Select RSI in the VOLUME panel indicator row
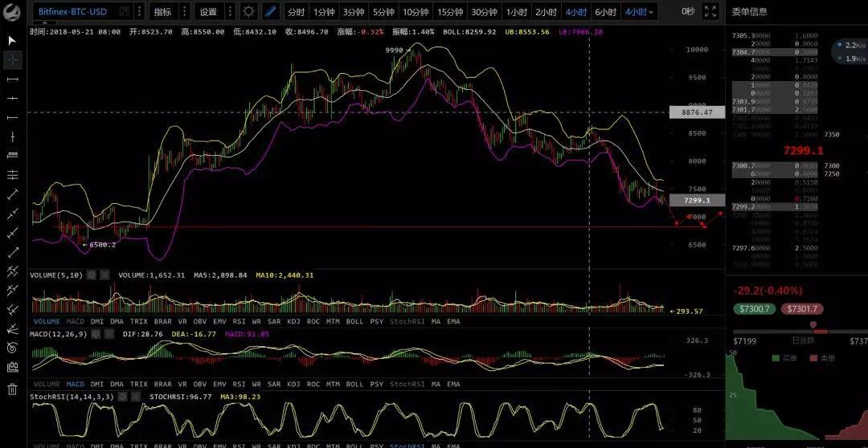Image resolution: width=868 pixels, height=448 pixels. coord(239,321)
